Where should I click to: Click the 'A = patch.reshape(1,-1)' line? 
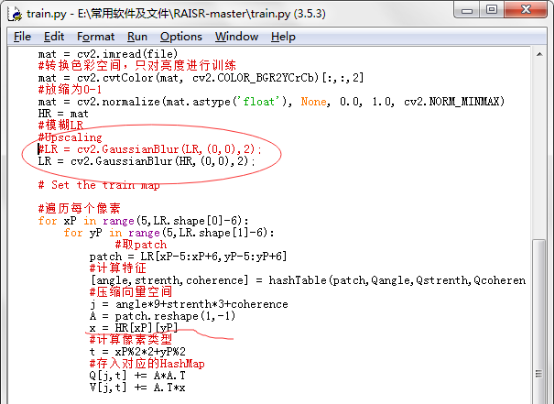point(163,316)
